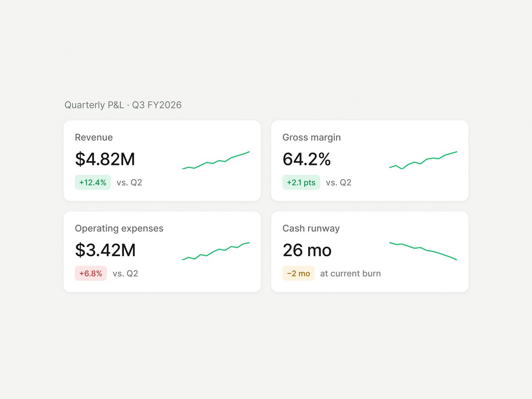
Task: Open the Operating expenses card title
Action: click(x=119, y=228)
